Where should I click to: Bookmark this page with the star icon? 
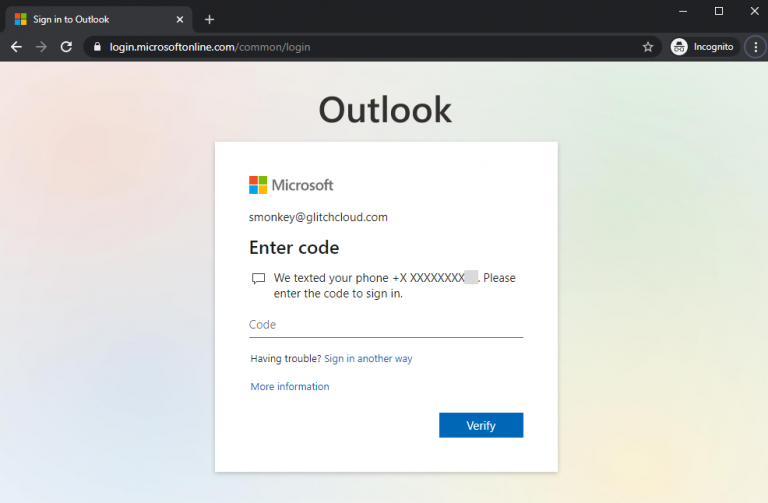pos(648,47)
